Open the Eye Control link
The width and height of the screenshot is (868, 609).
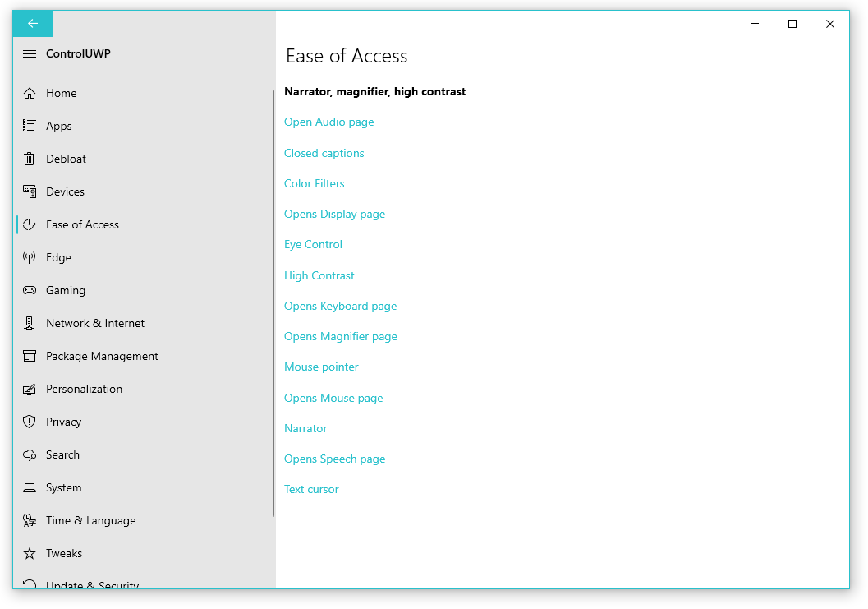313,244
